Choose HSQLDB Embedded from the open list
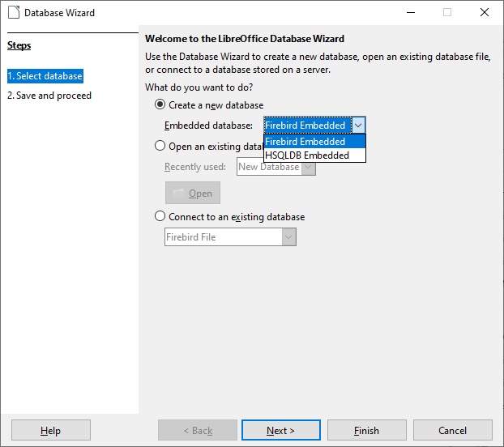This screenshot has width=504, height=447. point(314,155)
